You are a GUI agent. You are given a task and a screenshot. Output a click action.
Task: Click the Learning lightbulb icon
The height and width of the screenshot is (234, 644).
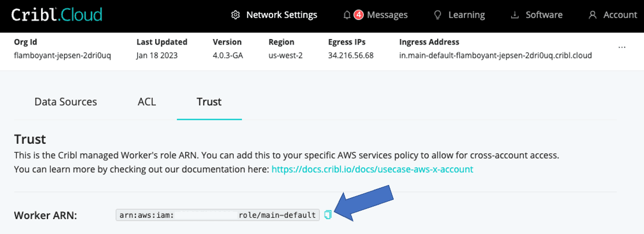coord(438,15)
